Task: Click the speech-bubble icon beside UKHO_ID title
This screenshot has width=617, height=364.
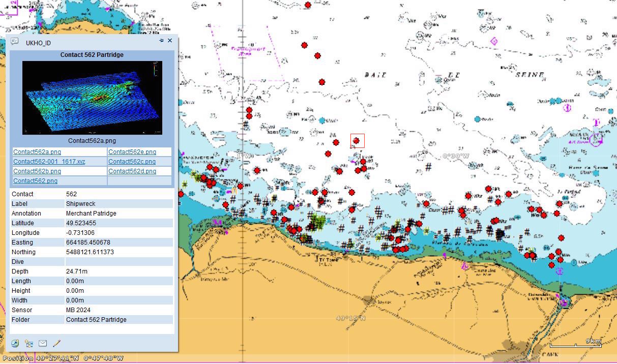Action: pyautogui.click(x=14, y=42)
